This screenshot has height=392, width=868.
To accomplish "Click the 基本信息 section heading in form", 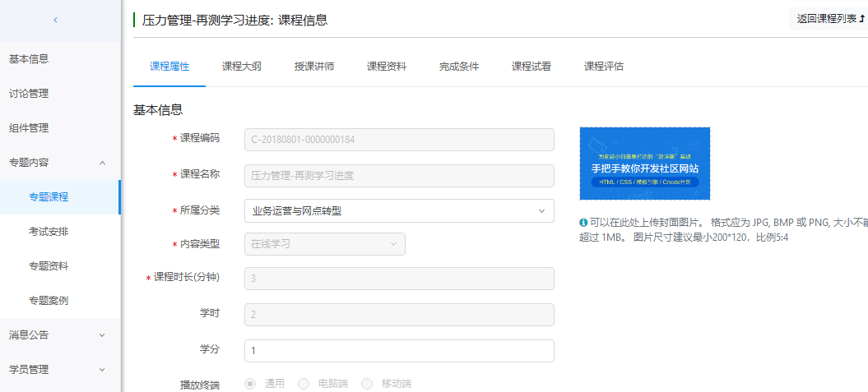I will 158,110.
